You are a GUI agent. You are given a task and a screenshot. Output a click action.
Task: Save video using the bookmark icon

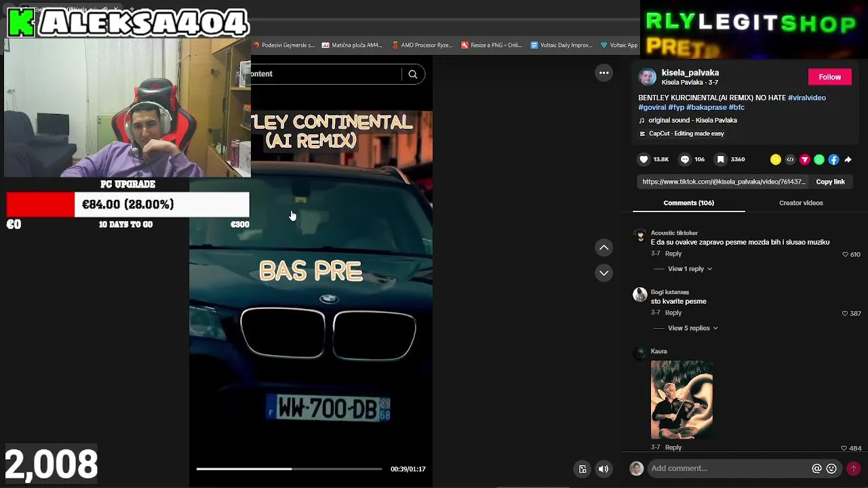pos(721,159)
